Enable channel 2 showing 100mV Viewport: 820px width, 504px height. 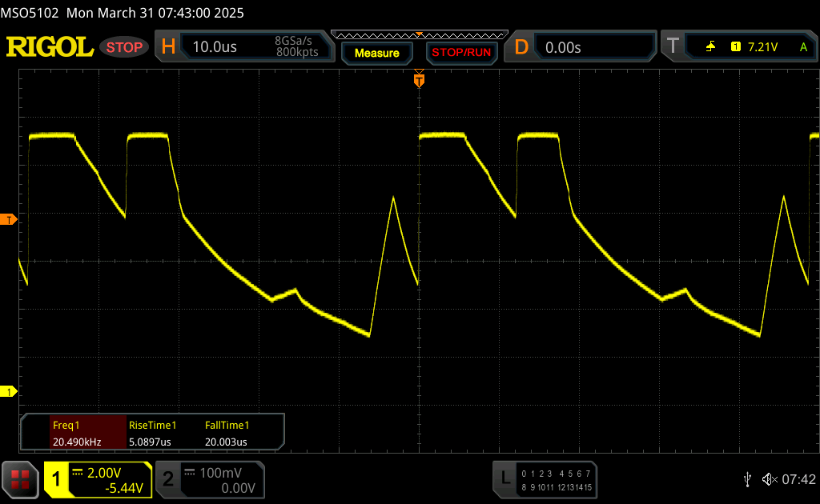tap(208, 479)
